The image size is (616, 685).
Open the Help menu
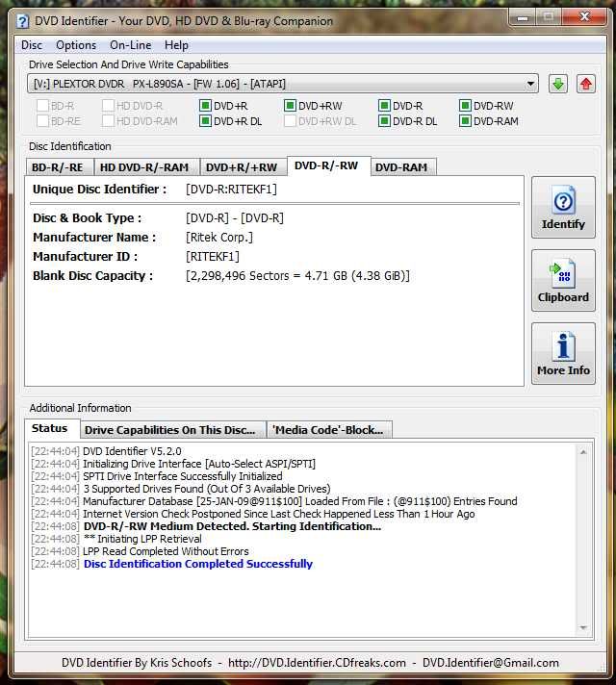[x=176, y=45]
